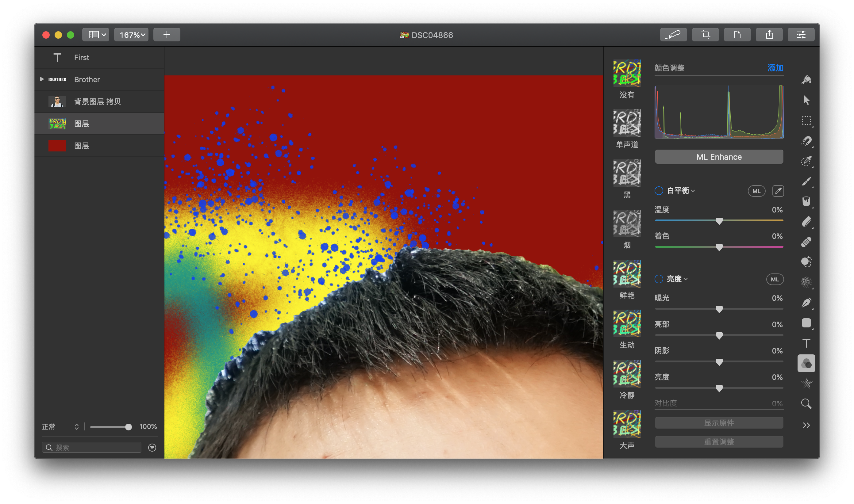Click the Crop button in title bar
Viewport: 854px width, 504px height.
point(705,35)
